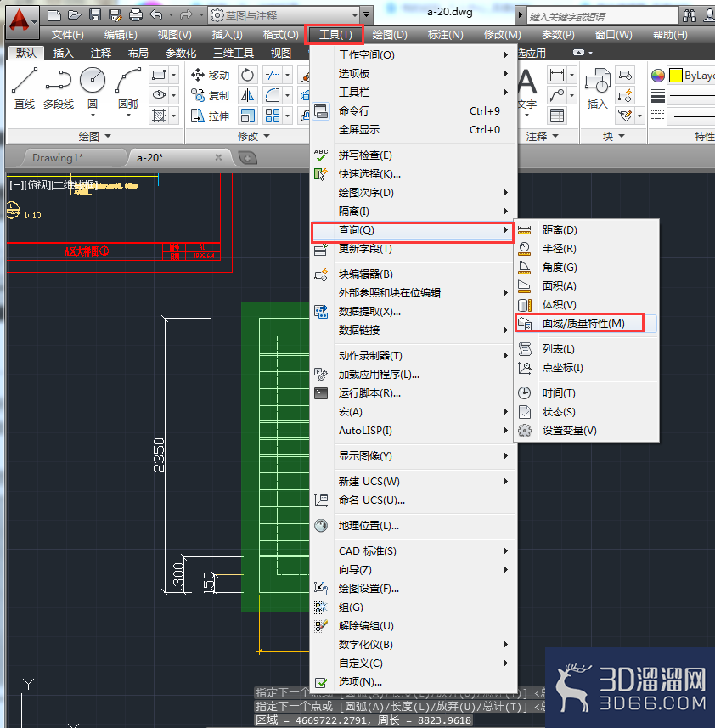Click the Volume (体积) query item
The width and height of the screenshot is (715, 728).
pyautogui.click(x=586, y=305)
